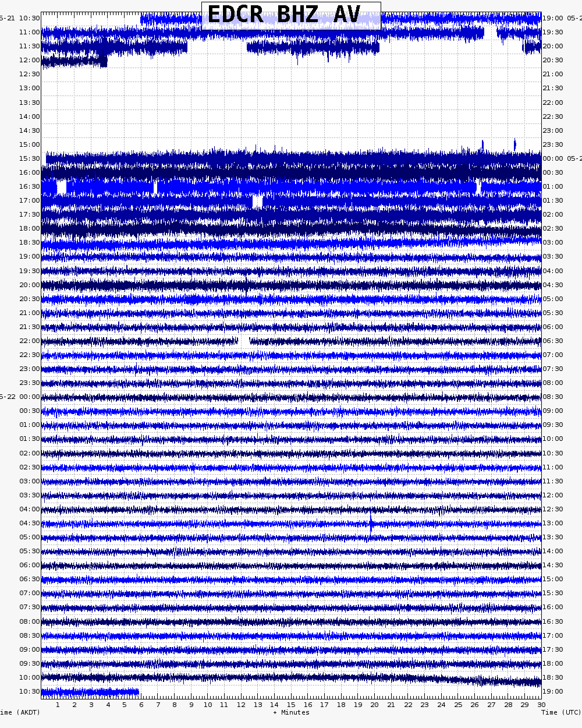This screenshot has height=728, width=582.
Task: Select the 21:00 UTC right-side label
Action: click(552, 75)
